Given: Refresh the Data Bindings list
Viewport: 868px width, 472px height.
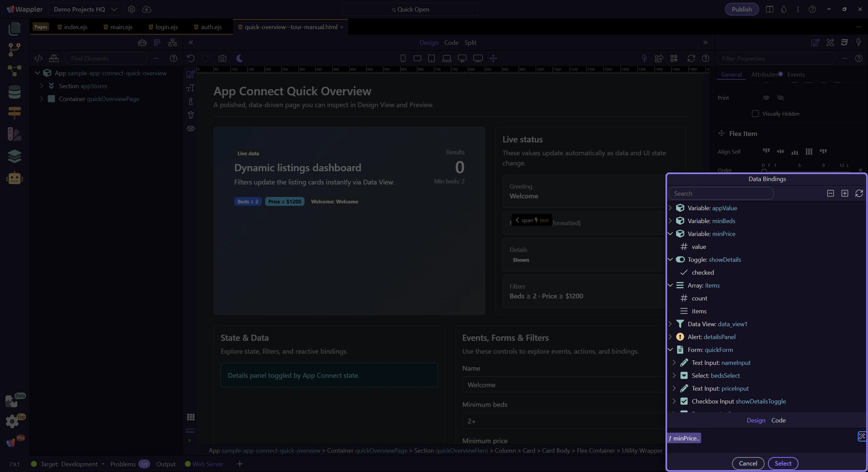Looking at the screenshot, I should pos(859,194).
